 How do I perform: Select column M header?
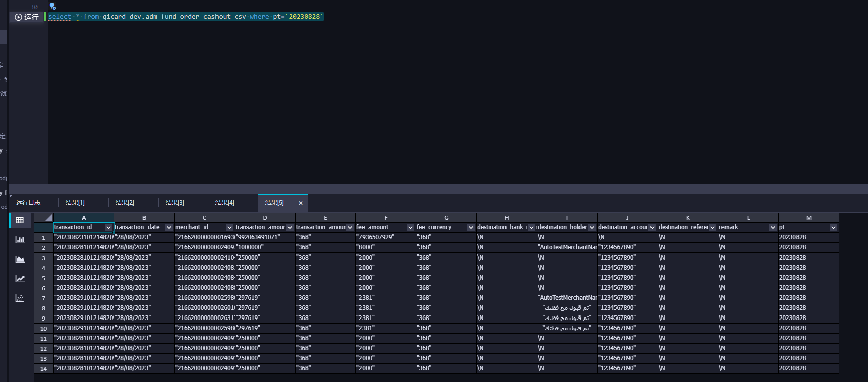click(809, 218)
